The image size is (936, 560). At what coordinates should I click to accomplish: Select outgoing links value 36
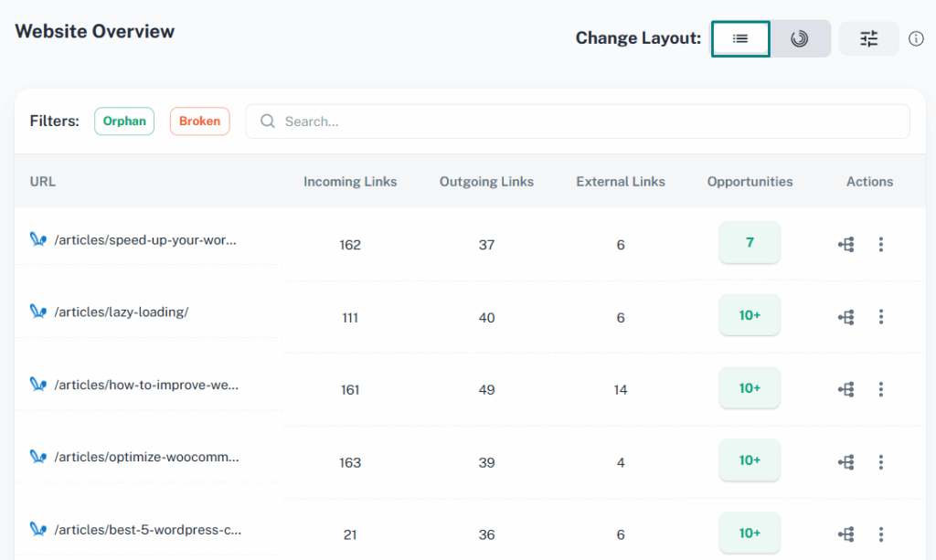[486, 535]
